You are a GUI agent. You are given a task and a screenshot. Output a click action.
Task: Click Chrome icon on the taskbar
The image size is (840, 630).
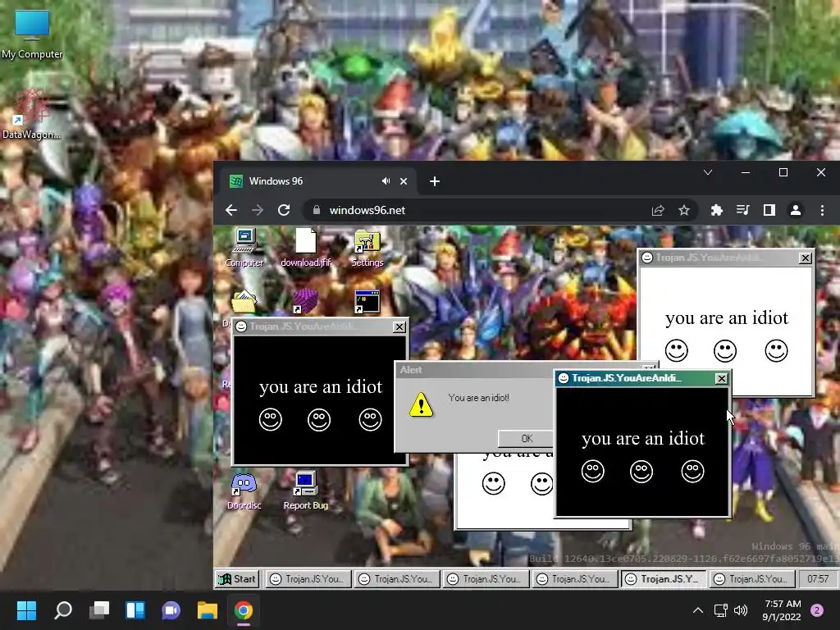click(x=243, y=610)
